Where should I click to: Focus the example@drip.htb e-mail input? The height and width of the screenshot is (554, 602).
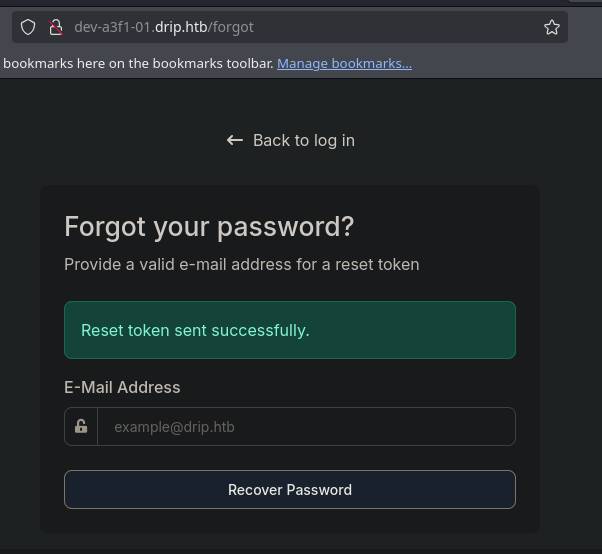[305, 427]
